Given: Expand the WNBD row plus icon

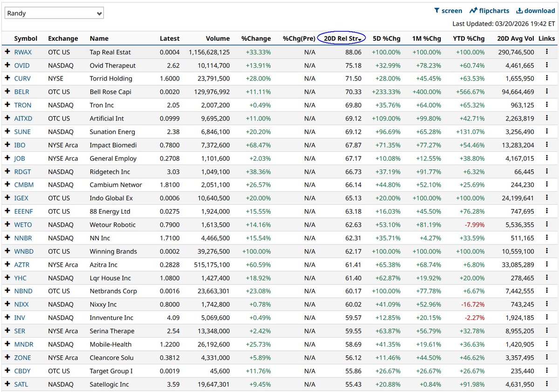Looking at the screenshot, I should pos(7,251).
